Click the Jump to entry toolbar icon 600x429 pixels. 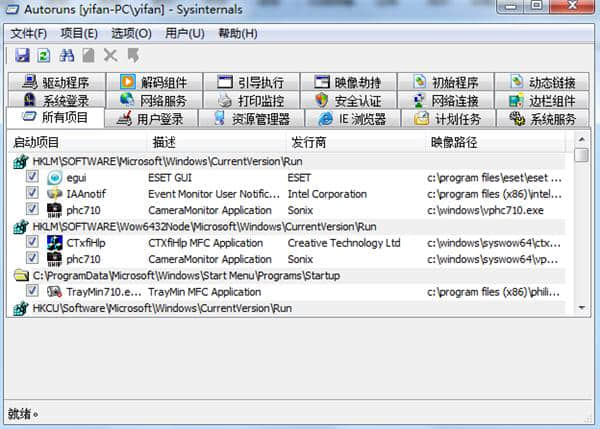133,55
